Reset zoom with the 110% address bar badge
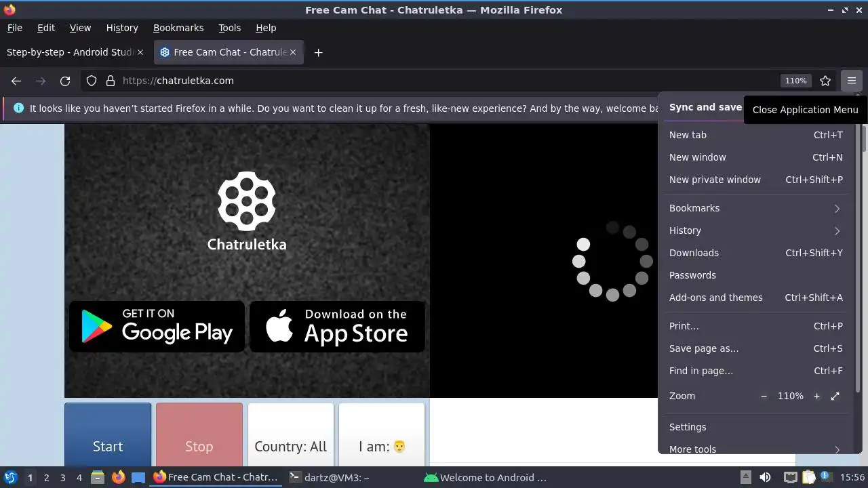This screenshot has width=868, height=488. pyautogui.click(x=796, y=81)
